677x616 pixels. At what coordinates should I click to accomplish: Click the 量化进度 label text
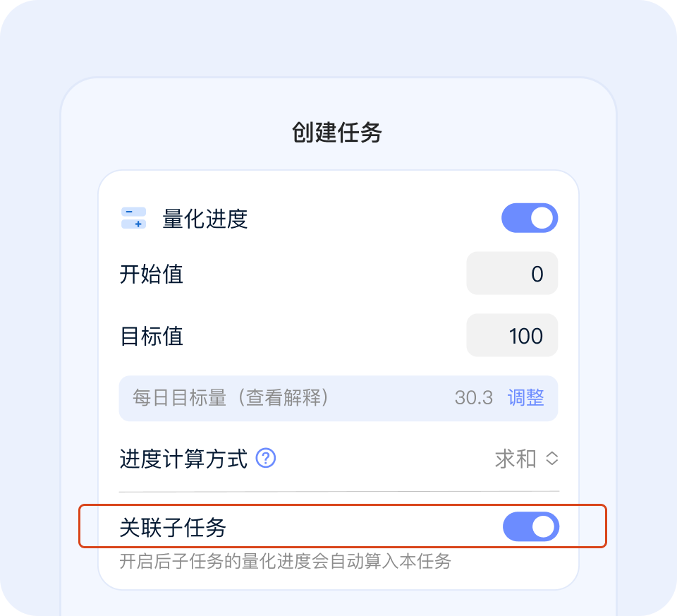tap(205, 219)
